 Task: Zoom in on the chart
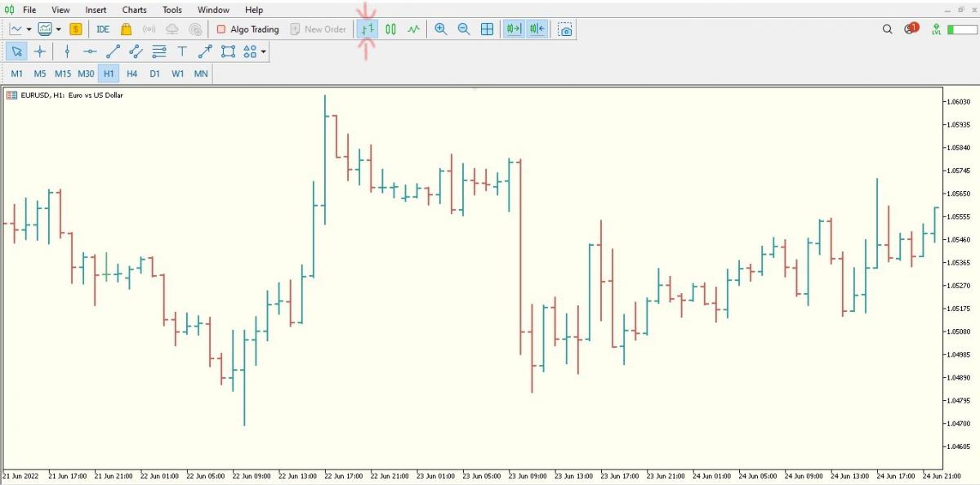coord(441,29)
